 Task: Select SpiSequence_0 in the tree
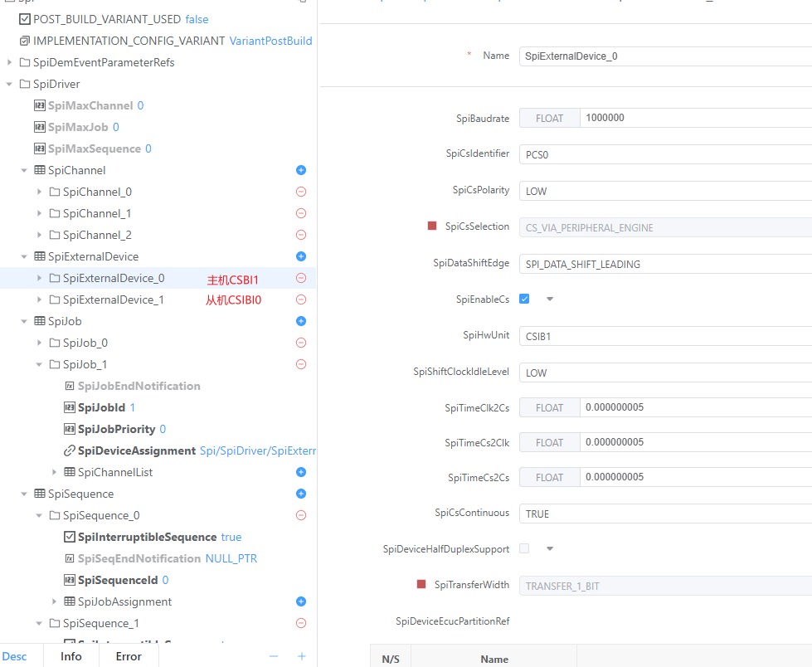(101, 515)
